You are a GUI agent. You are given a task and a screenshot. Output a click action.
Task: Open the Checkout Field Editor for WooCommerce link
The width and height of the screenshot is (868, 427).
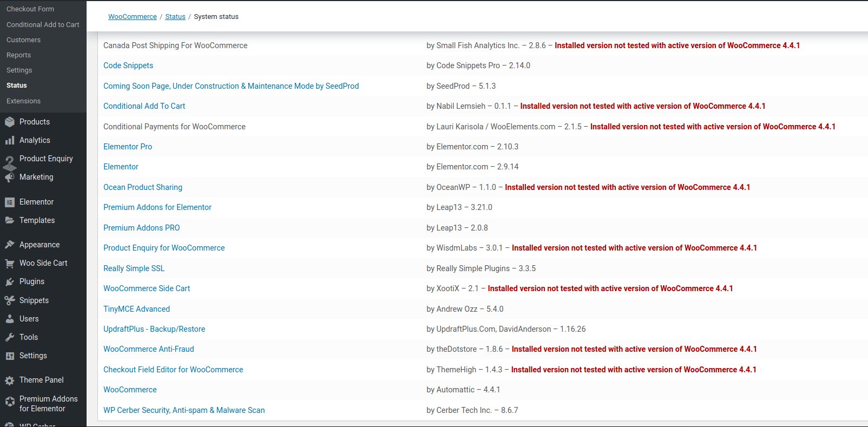[x=173, y=370]
